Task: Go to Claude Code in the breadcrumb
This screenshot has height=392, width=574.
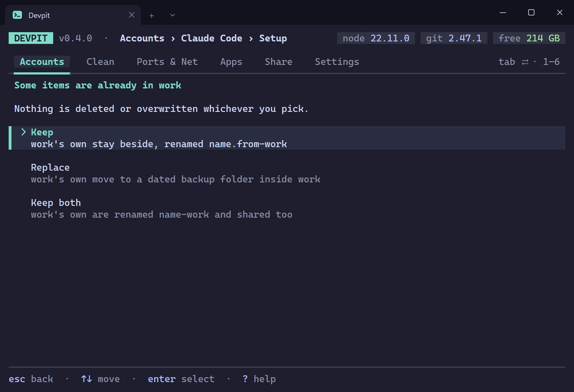Action: click(212, 38)
